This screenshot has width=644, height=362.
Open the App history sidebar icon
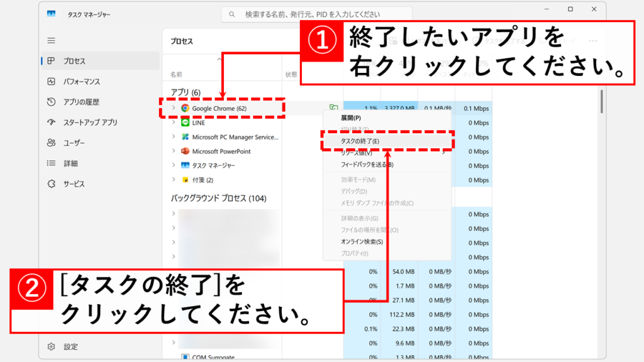[52, 102]
